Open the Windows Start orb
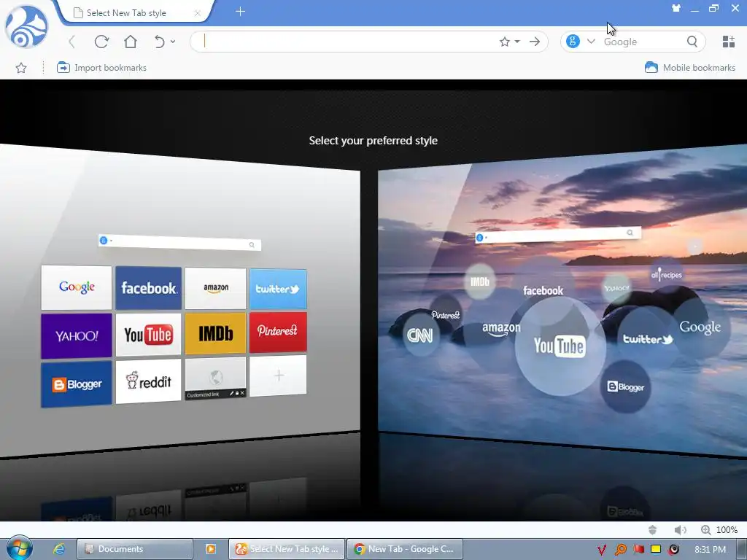The image size is (747, 560). pos(19,548)
